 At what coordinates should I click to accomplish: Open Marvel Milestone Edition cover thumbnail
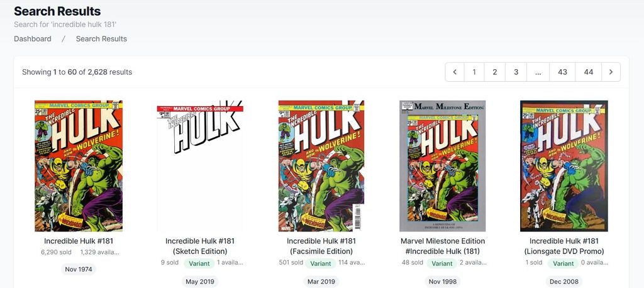(x=442, y=166)
